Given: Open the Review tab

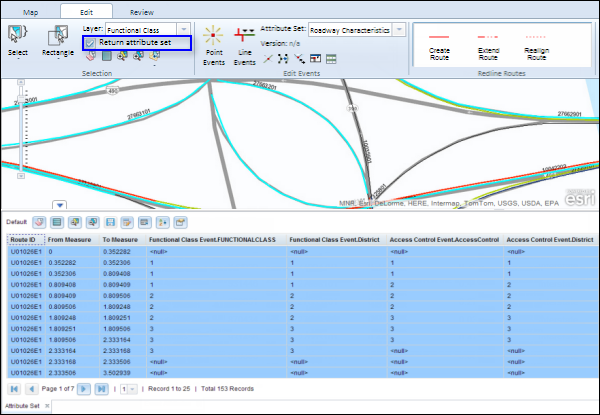Looking at the screenshot, I should pyautogui.click(x=142, y=11).
